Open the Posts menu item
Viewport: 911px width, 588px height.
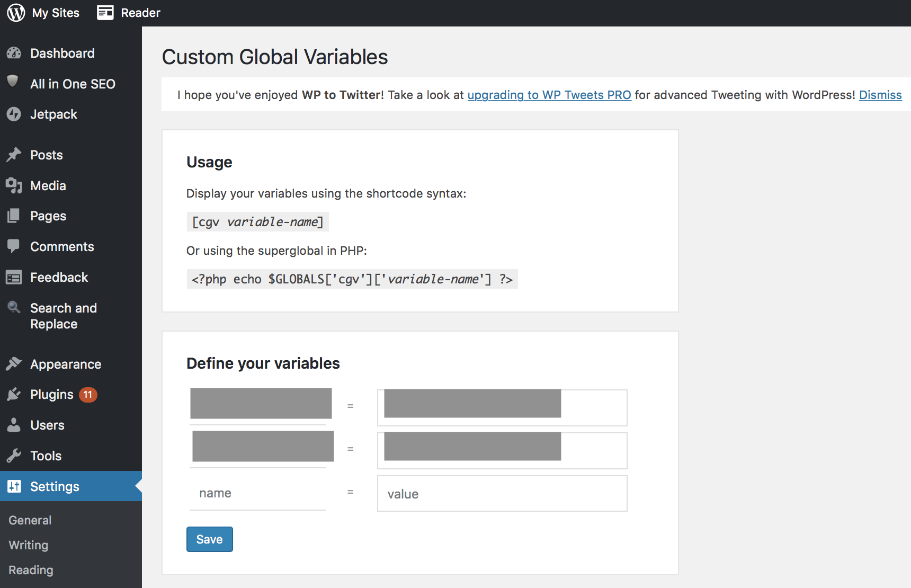pyautogui.click(x=47, y=155)
